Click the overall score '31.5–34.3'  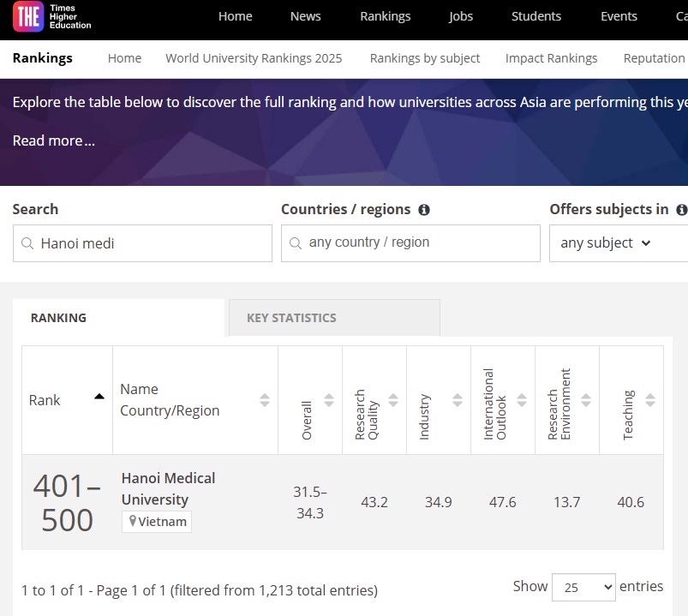pos(310,502)
